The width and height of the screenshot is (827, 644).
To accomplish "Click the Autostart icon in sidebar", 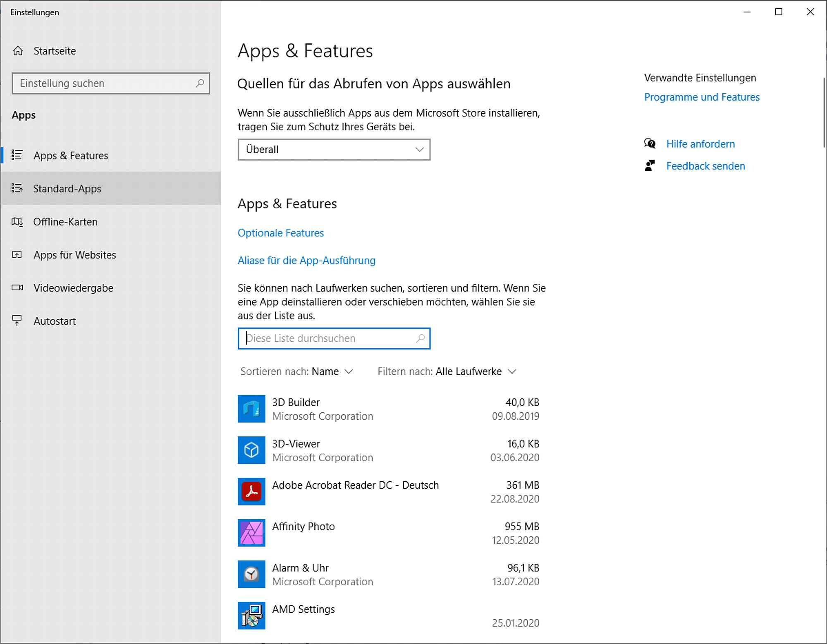I will pos(17,321).
